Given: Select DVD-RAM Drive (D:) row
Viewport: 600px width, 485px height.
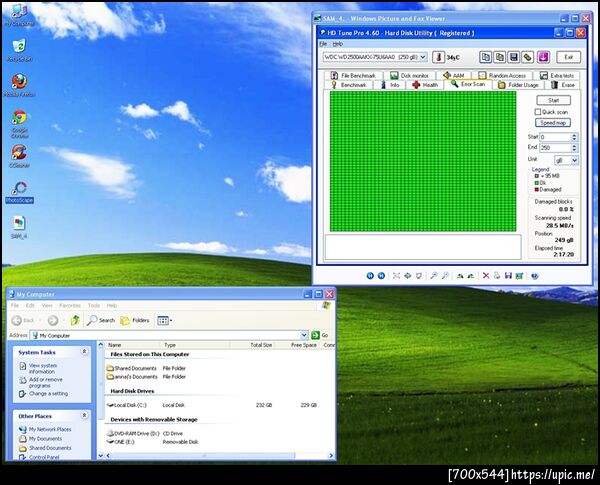Looking at the screenshot, I should click(x=145, y=433).
